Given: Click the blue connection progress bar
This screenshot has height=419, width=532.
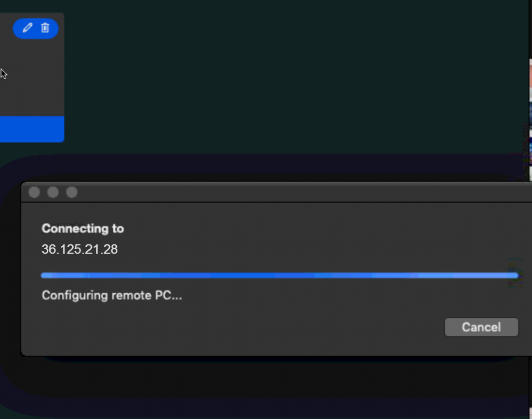Looking at the screenshot, I should click(280, 276).
